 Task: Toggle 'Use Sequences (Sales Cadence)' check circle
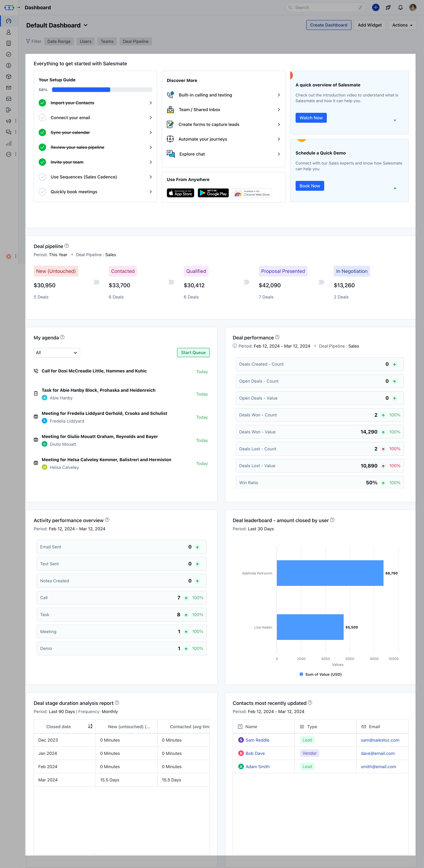click(x=42, y=177)
